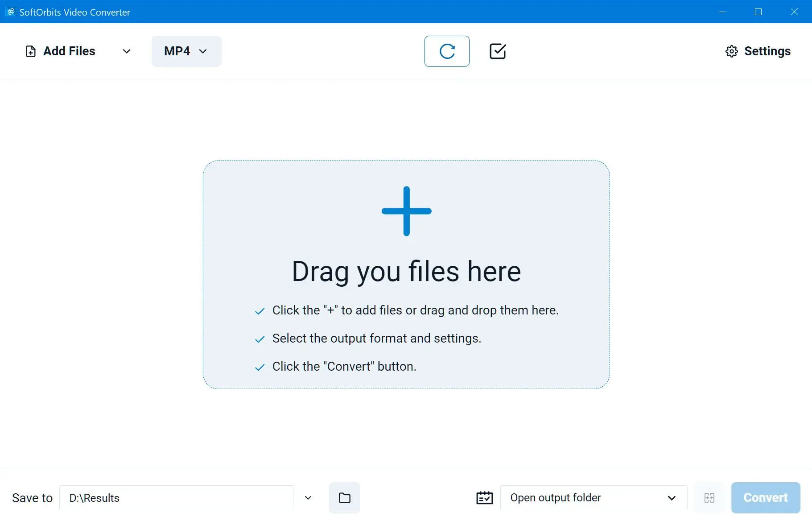Click the "Drag you files here" heading

[406, 271]
